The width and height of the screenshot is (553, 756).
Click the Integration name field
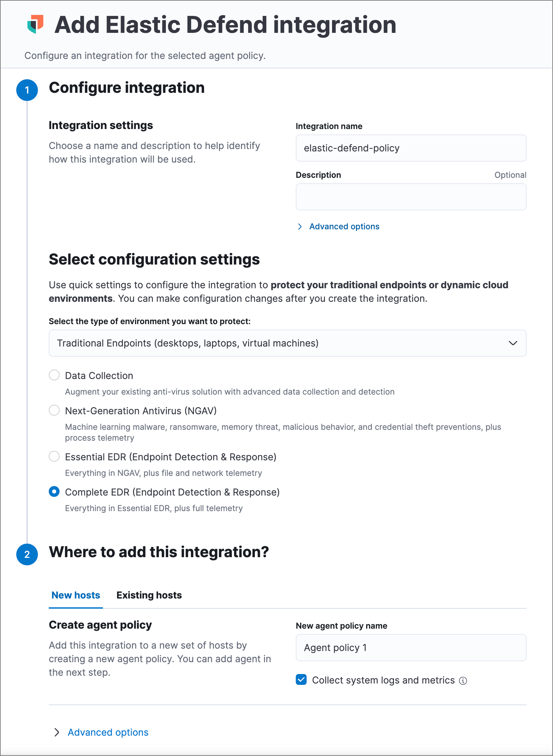(x=411, y=148)
